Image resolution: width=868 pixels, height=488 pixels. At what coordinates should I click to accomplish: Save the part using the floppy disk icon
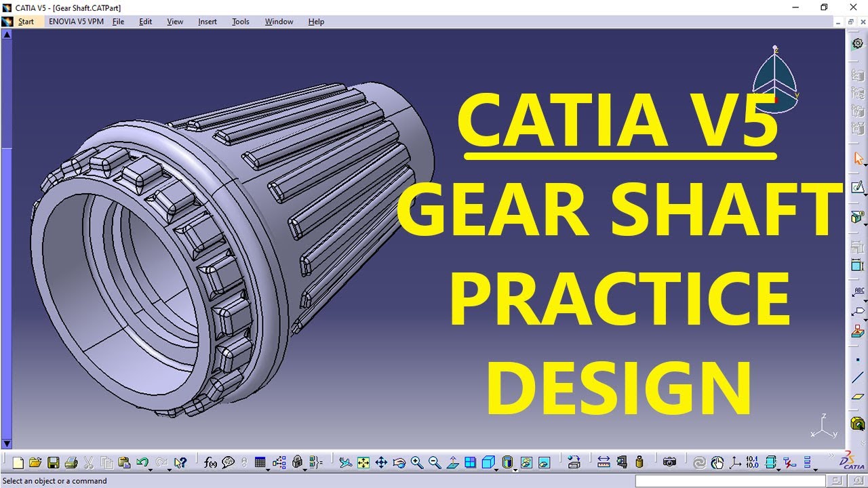click(53, 463)
